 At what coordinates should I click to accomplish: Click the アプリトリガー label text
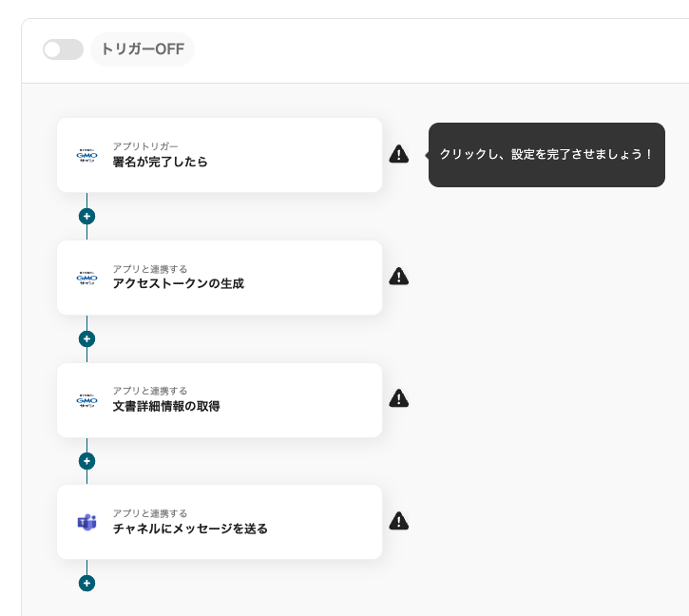(145, 146)
